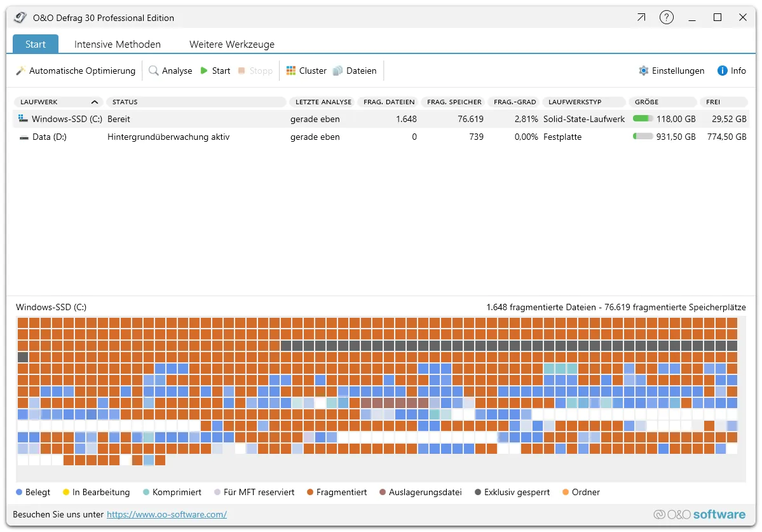
Task: Click the blue Info icon
Action: (722, 71)
